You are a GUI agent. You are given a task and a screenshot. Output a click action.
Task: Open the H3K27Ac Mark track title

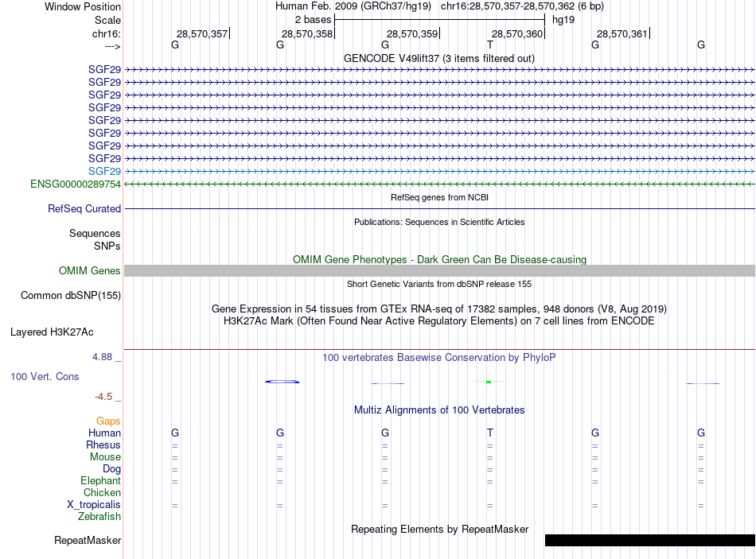[x=438, y=321]
